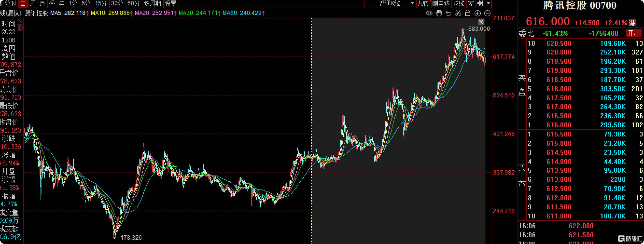The height and width of the screenshot is (244, 644).
Task: Open the dropdown arrow after jump-to-end icon
Action: pos(488,4)
